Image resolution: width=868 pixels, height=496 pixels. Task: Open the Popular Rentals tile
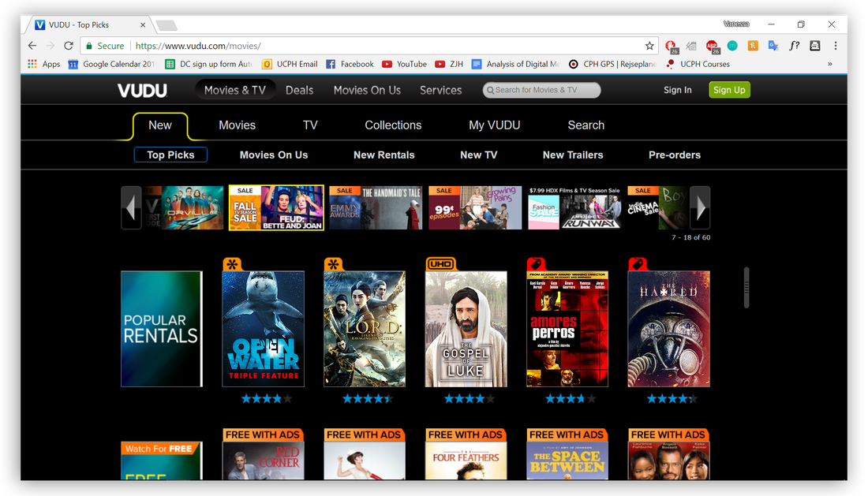click(162, 329)
